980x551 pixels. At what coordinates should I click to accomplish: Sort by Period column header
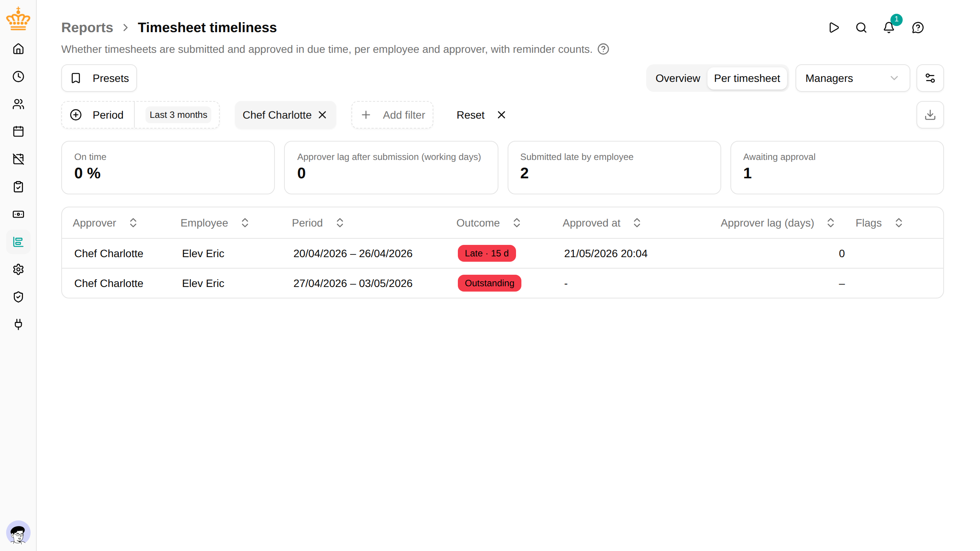pyautogui.click(x=318, y=223)
